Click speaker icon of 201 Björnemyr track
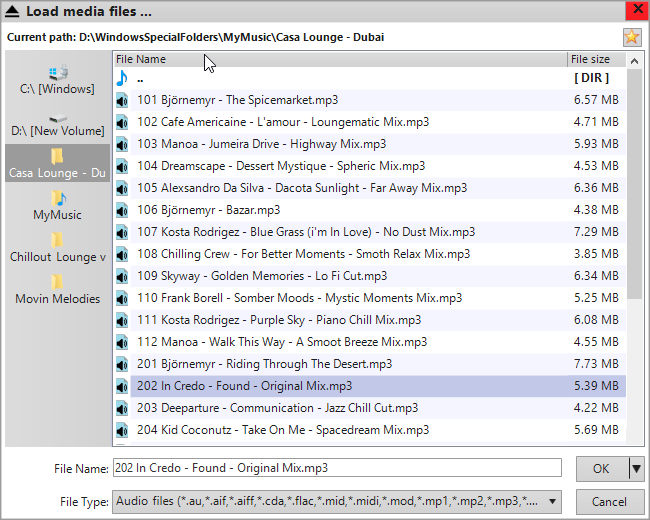 click(x=122, y=364)
